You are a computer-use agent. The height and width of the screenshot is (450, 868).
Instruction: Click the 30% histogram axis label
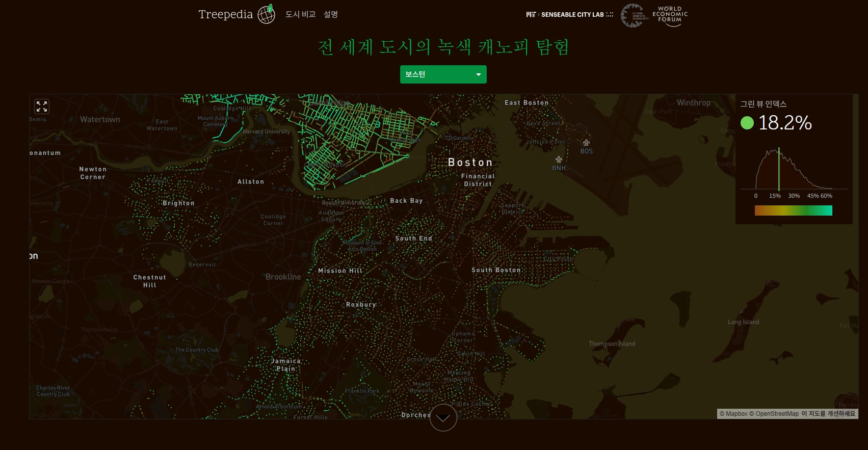point(794,196)
